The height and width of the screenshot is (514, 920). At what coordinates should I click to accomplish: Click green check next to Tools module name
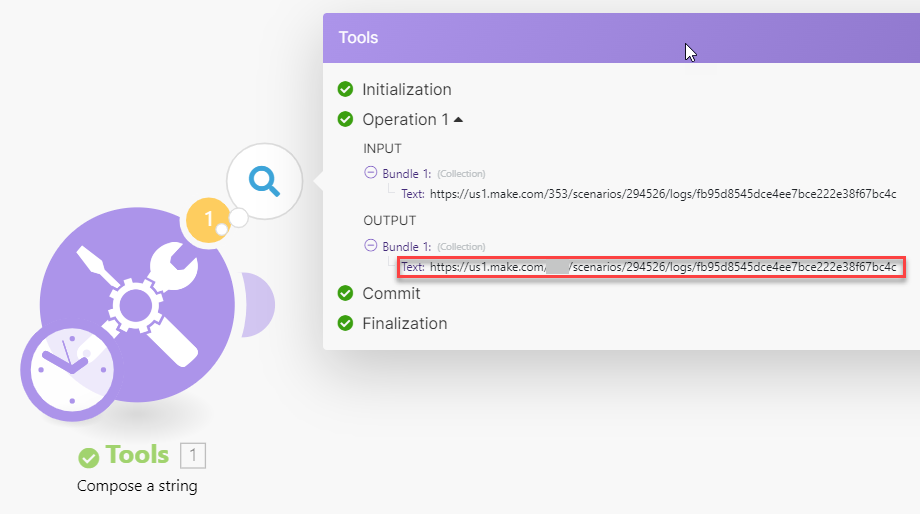pyautogui.click(x=89, y=457)
